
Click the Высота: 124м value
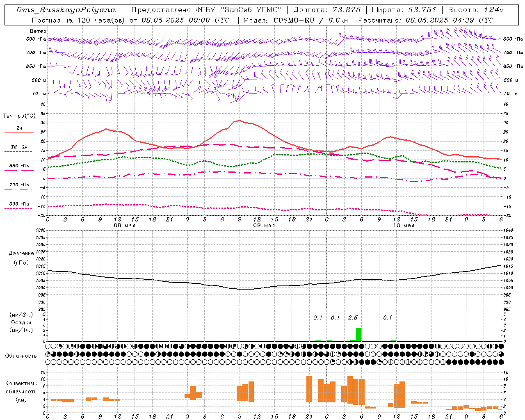pos(476,10)
